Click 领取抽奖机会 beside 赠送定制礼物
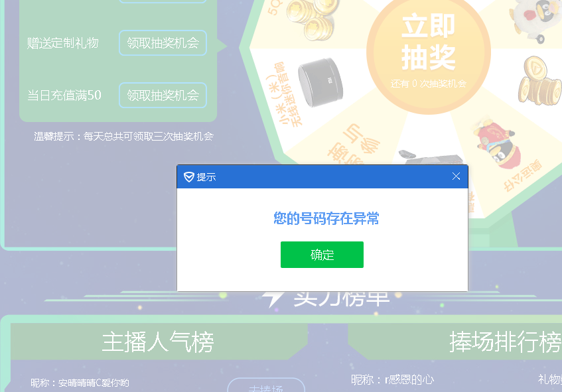562x392 pixels. coord(163,43)
